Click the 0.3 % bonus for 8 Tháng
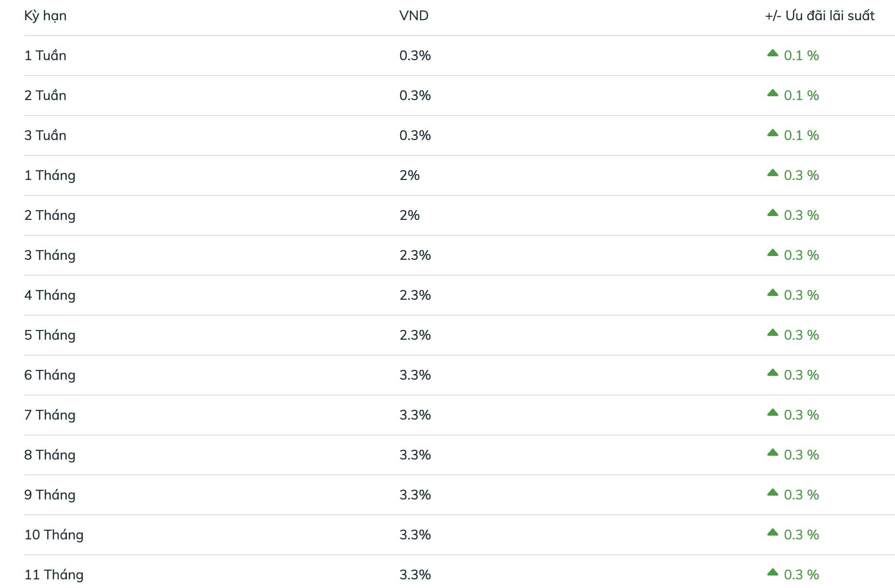 801,455
